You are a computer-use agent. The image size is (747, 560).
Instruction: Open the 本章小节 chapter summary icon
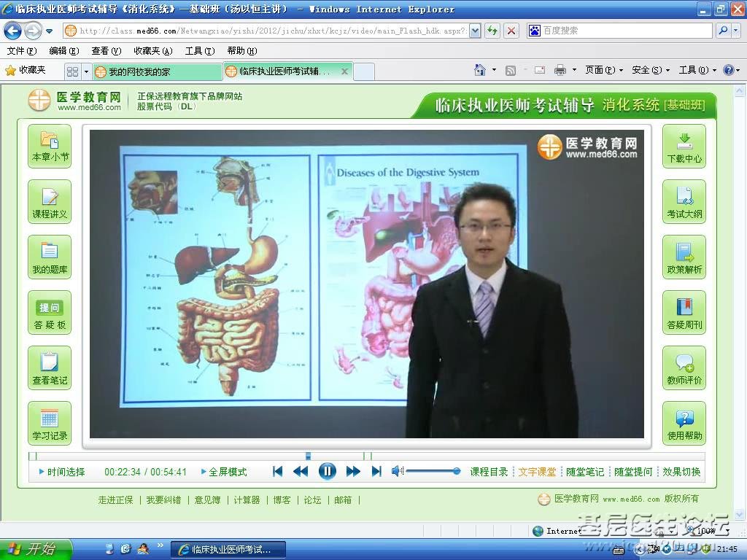(50, 146)
